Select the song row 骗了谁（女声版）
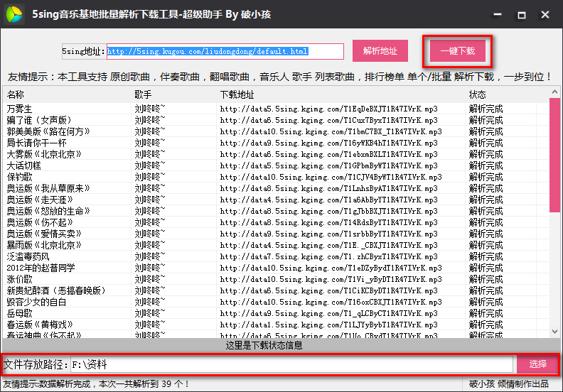 pos(276,120)
